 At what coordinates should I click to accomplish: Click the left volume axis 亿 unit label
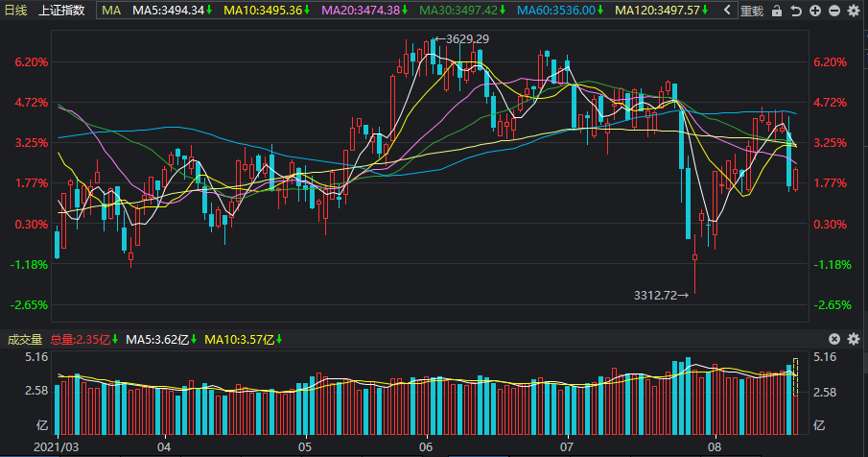click(x=42, y=425)
